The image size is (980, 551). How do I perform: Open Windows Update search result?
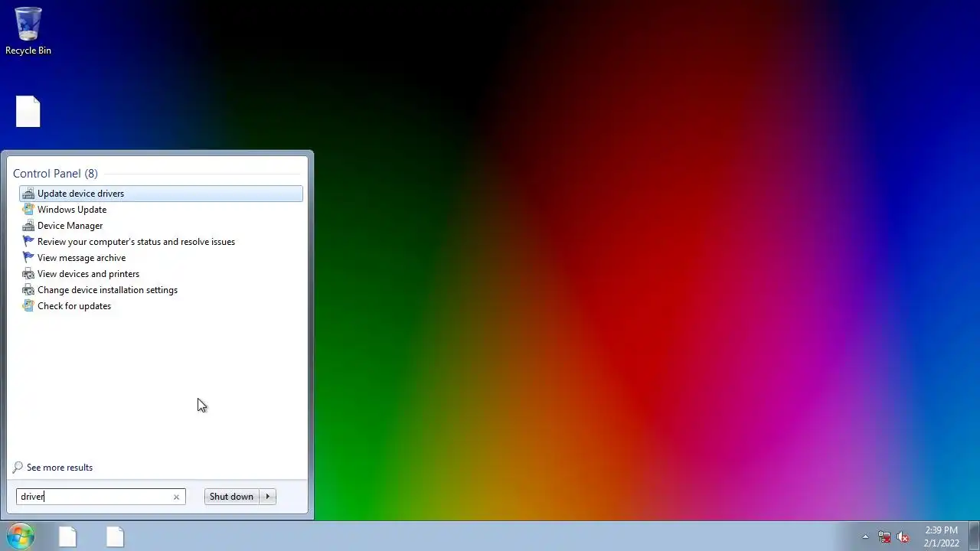point(161,210)
